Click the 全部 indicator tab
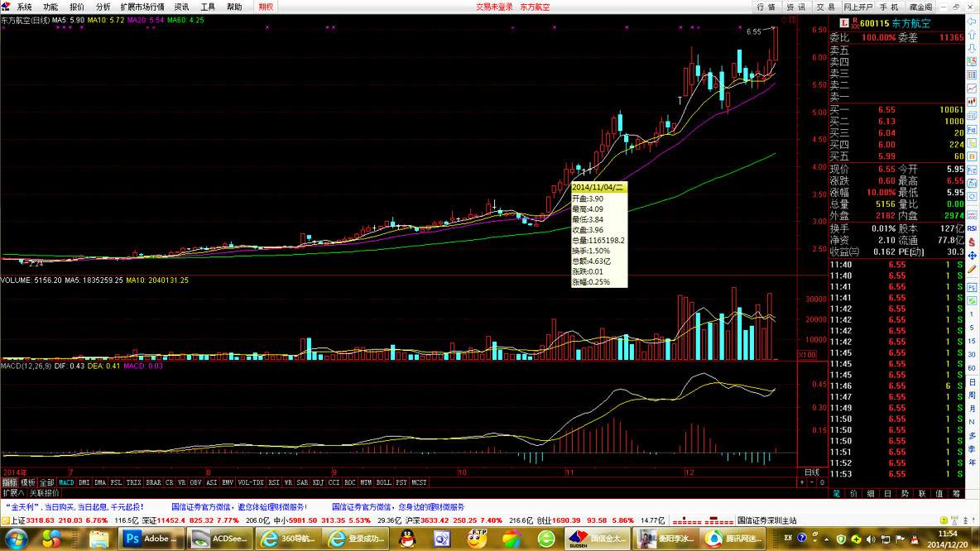 pos(47,482)
